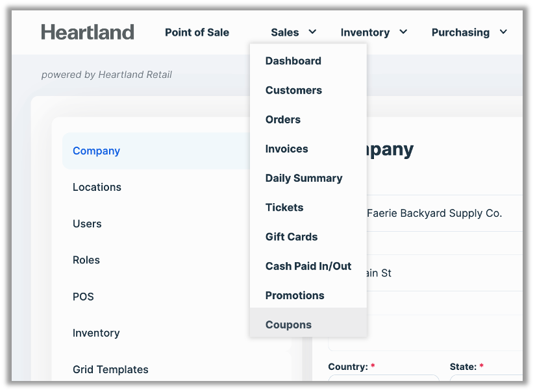535x392 pixels.
Task: Expand the Inventory dropdown in top navigation
Action: 373,32
